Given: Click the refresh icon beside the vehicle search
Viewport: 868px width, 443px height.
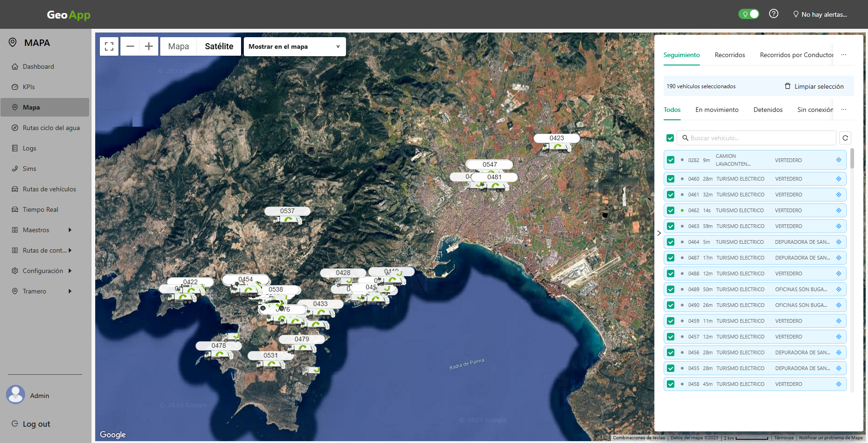Looking at the screenshot, I should click(x=845, y=138).
